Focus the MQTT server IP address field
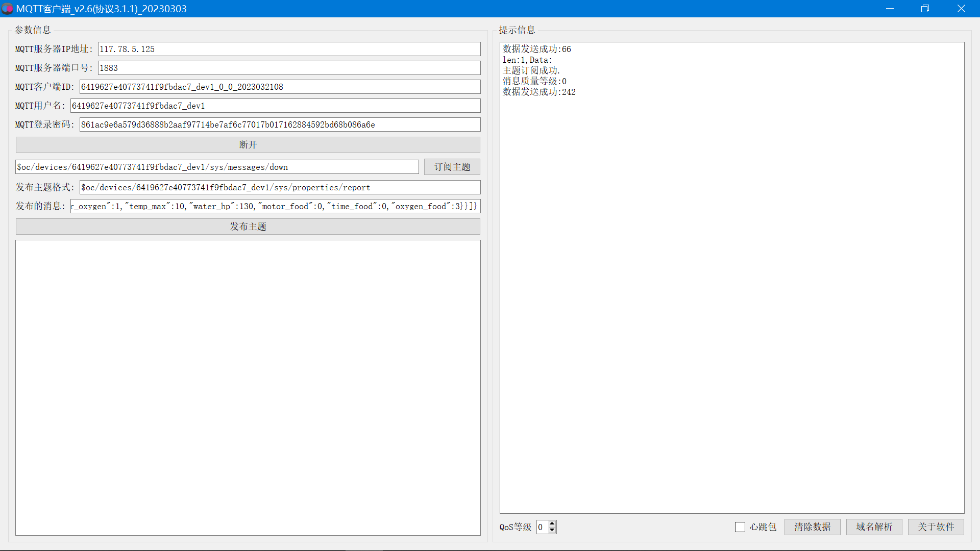This screenshot has height=551, width=980. [x=289, y=49]
